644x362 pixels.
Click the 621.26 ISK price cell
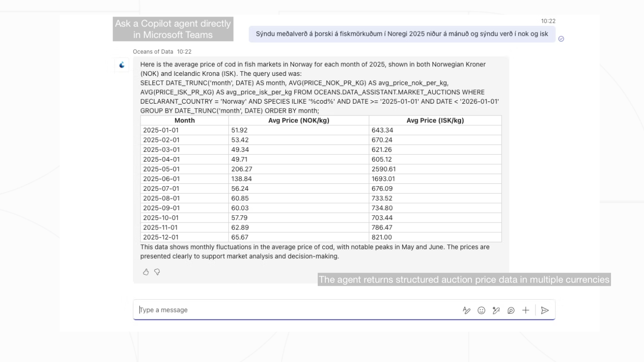point(435,150)
